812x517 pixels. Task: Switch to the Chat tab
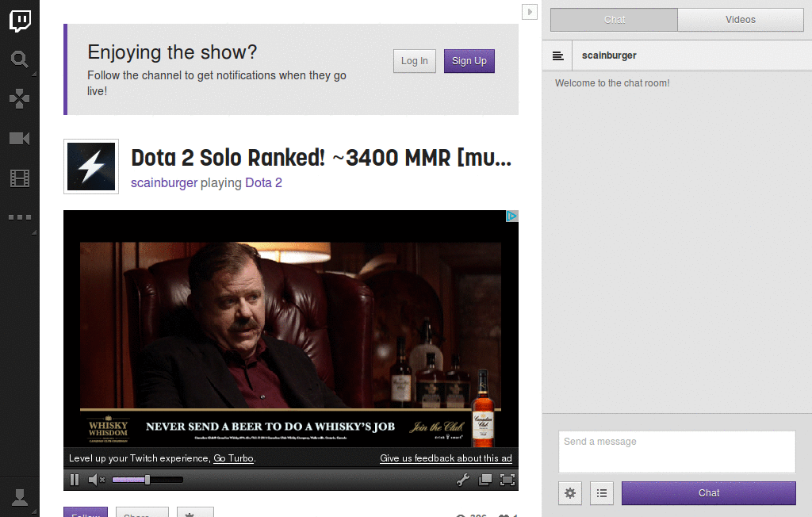tap(615, 20)
